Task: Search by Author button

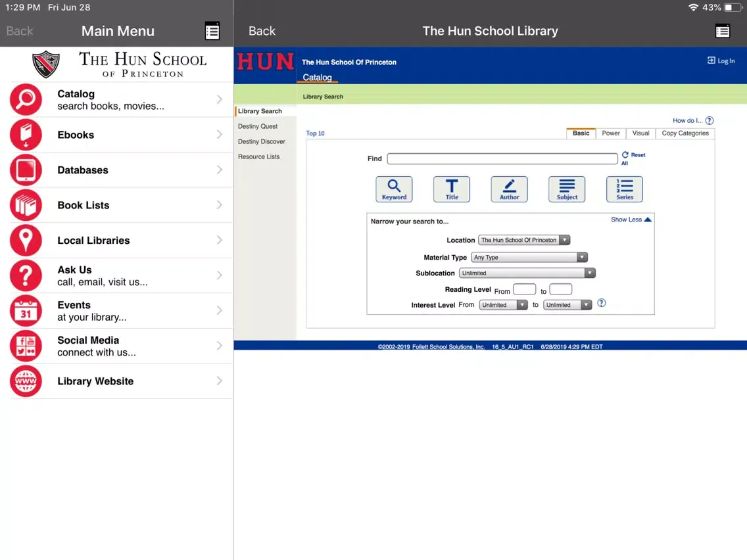Action: click(509, 189)
